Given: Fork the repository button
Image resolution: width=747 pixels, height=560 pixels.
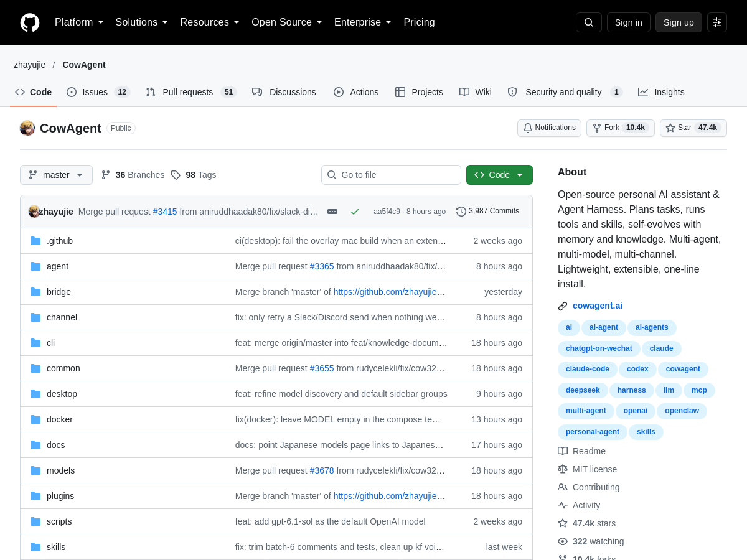Looking at the screenshot, I should click(x=621, y=128).
